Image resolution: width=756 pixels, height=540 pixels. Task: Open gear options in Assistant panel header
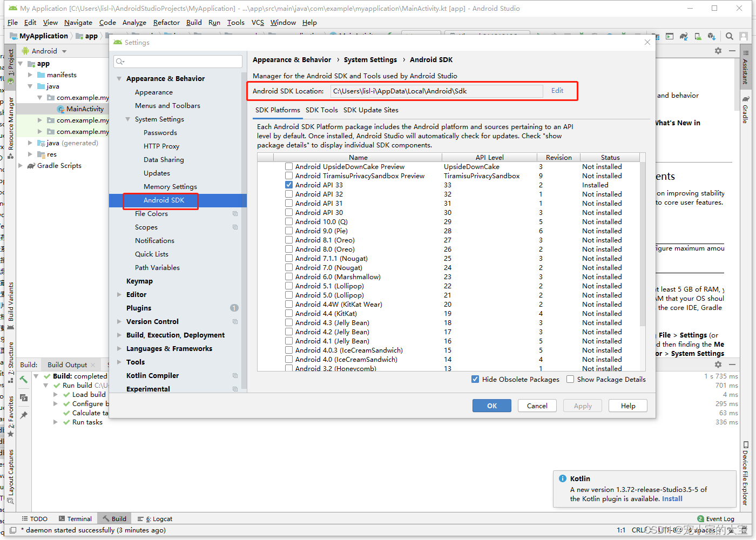click(718, 51)
